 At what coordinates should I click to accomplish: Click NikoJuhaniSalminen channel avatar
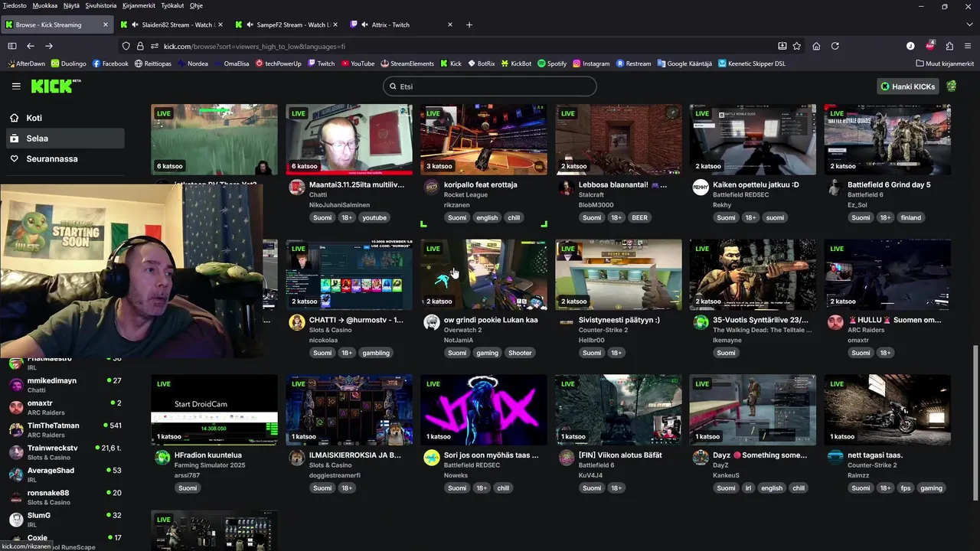point(297,188)
